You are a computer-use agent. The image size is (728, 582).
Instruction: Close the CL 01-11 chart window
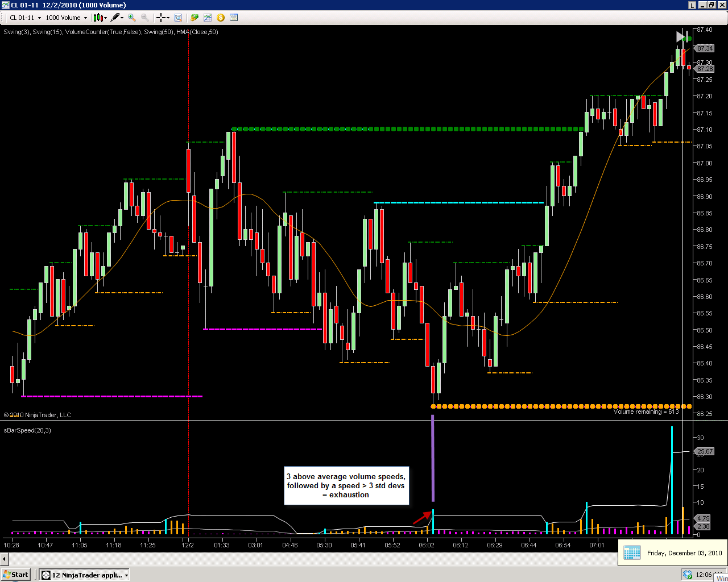click(721, 5)
